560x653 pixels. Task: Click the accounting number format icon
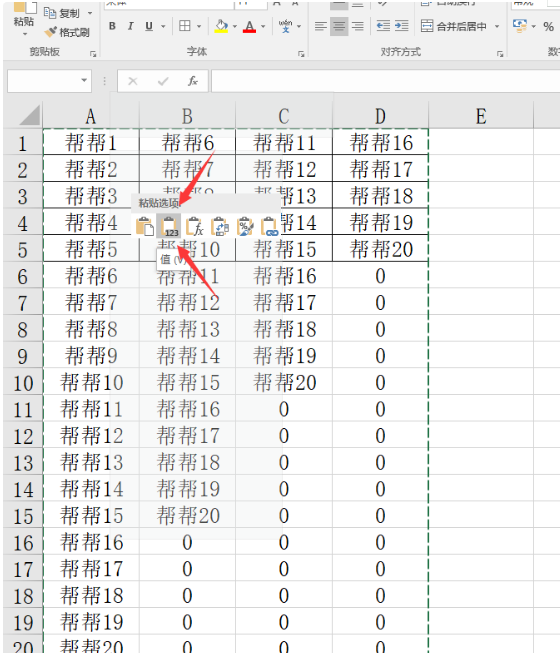(x=520, y=26)
